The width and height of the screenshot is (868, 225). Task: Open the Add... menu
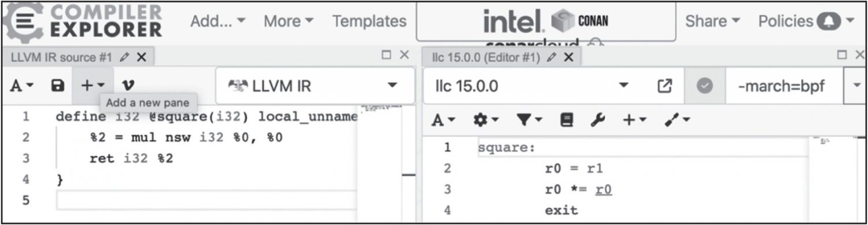click(218, 22)
